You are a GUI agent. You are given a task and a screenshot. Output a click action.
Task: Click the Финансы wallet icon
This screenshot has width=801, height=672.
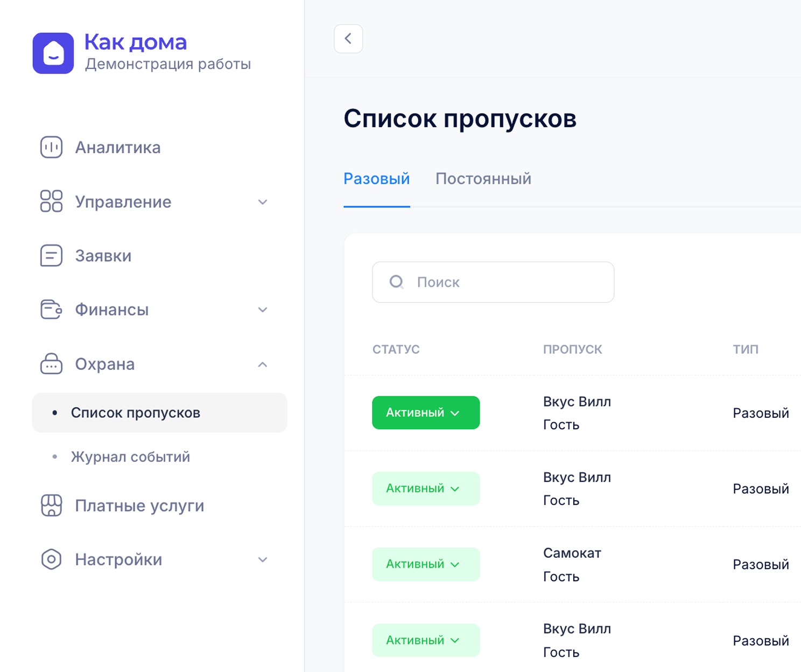[x=52, y=310]
